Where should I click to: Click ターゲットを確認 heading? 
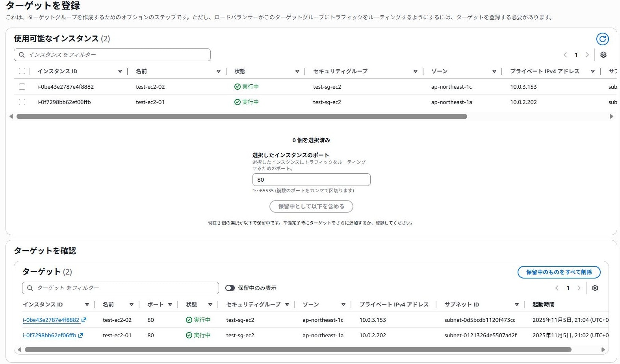click(45, 251)
